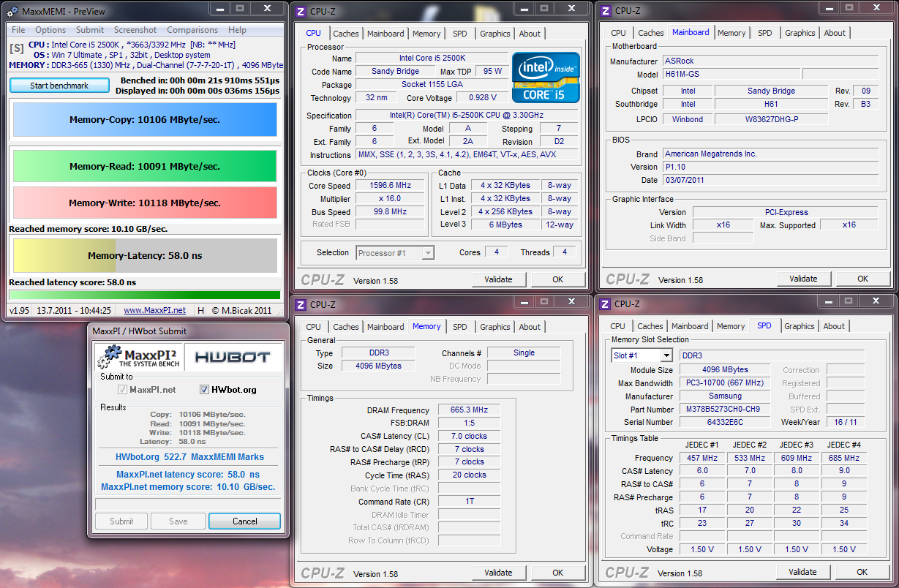Click the Code Name field Sandy Bridge
899x588 pixels.
click(395, 72)
